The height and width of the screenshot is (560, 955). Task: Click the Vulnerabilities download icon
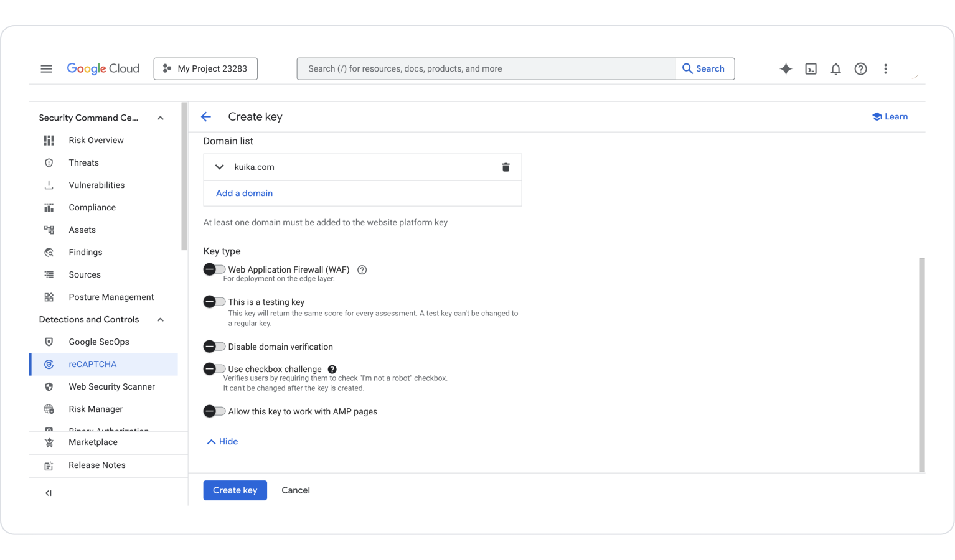tap(49, 185)
